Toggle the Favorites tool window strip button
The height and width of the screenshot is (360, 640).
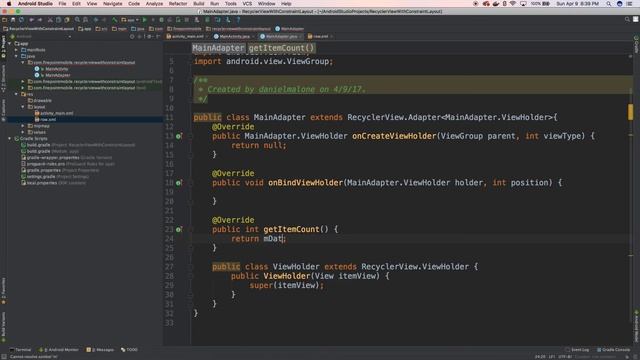click(x=3, y=291)
